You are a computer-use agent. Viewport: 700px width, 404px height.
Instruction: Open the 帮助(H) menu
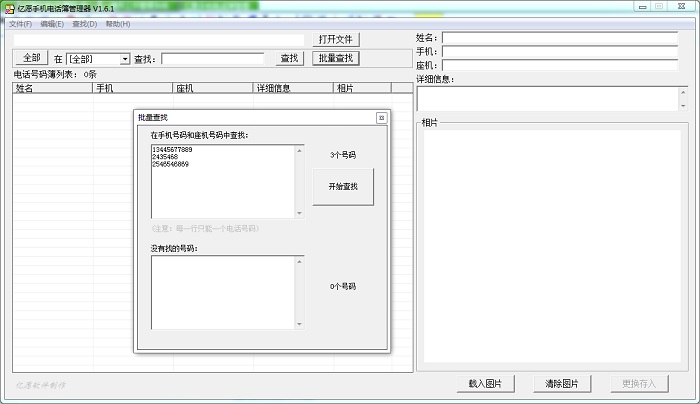pyautogui.click(x=118, y=24)
